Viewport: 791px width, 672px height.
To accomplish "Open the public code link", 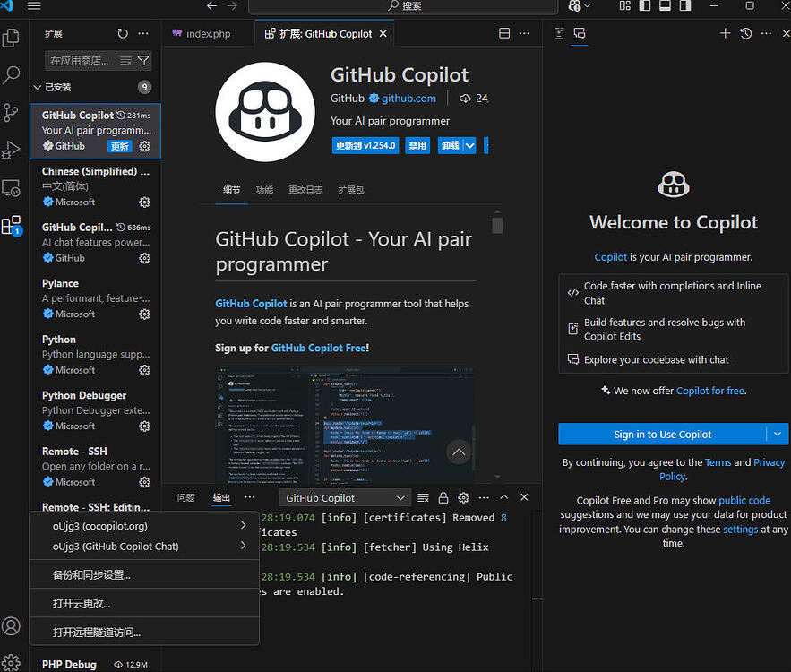I will pyautogui.click(x=744, y=501).
